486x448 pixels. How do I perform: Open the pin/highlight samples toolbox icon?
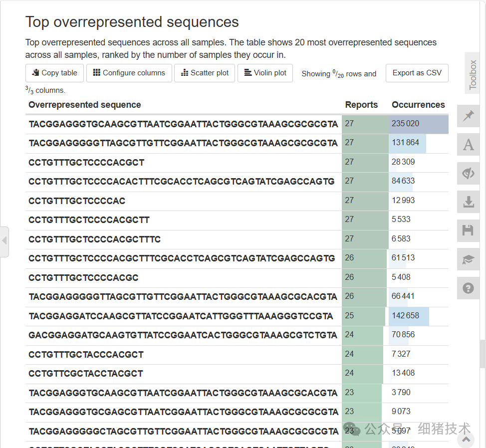[468, 116]
